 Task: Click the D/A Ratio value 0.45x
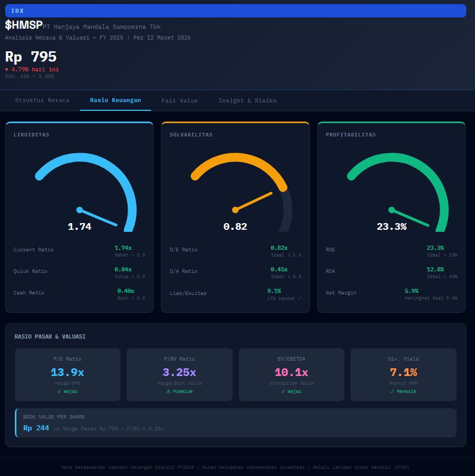click(279, 269)
